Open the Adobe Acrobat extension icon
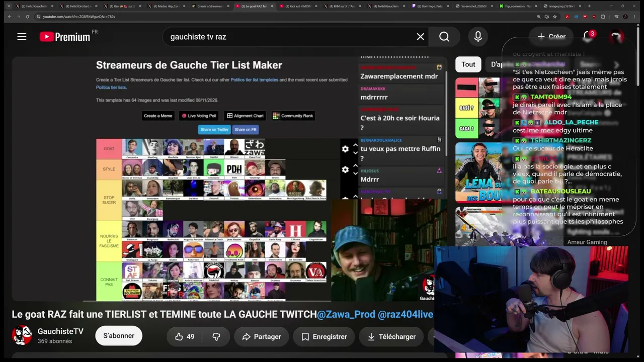This screenshot has height=362, width=644. (567, 17)
